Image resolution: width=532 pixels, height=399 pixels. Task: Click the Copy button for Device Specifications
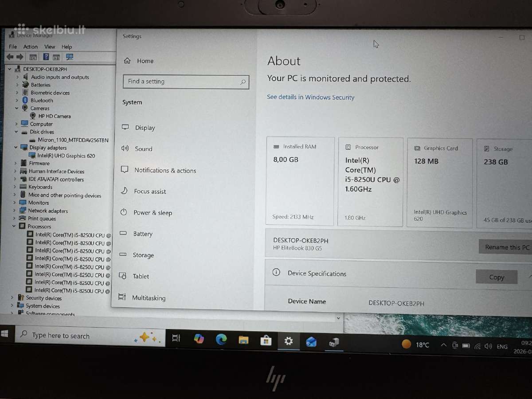point(497,277)
